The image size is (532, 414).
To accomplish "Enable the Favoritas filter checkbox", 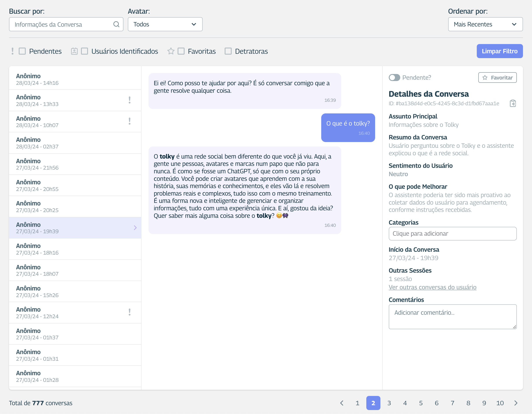I will pos(181,51).
